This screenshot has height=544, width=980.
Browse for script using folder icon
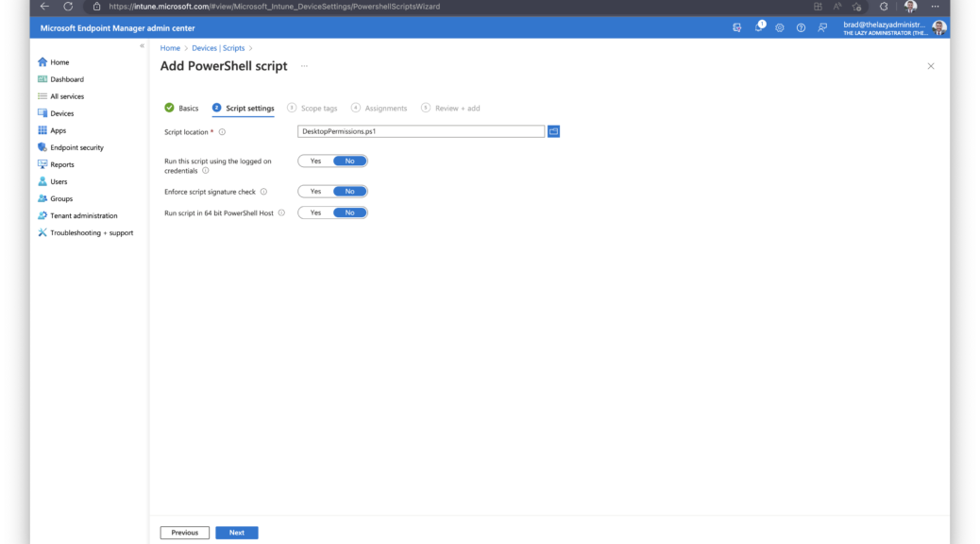(x=554, y=131)
